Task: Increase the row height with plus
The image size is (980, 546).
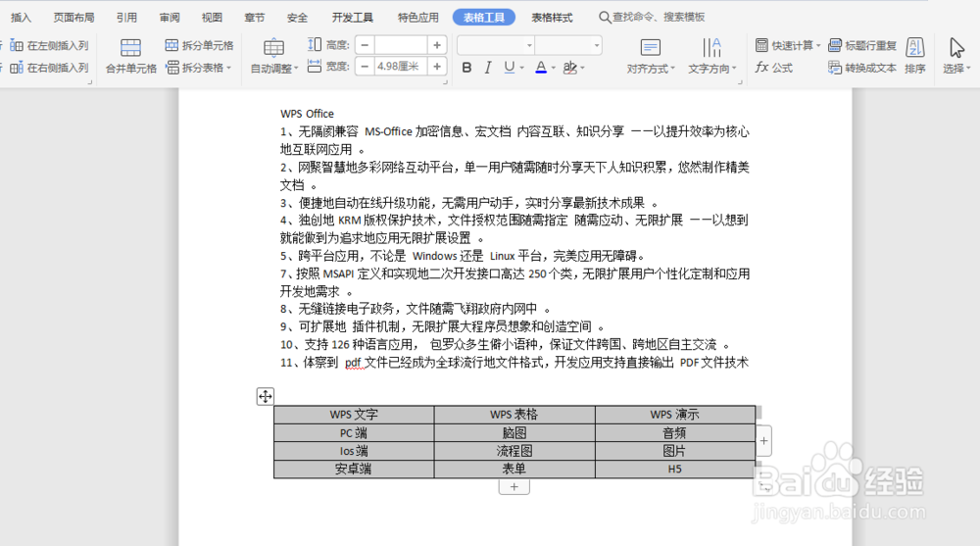Action: coord(437,45)
